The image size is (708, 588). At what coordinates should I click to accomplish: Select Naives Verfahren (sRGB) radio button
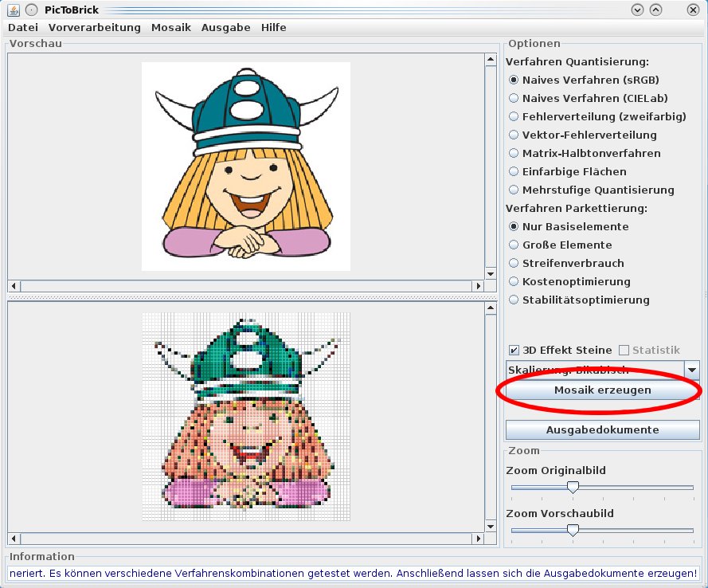coord(584,80)
